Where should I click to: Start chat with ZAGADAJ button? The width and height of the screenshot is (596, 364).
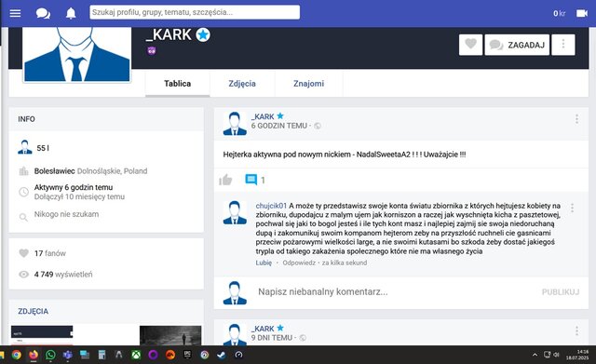pyautogui.click(x=517, y=45)
